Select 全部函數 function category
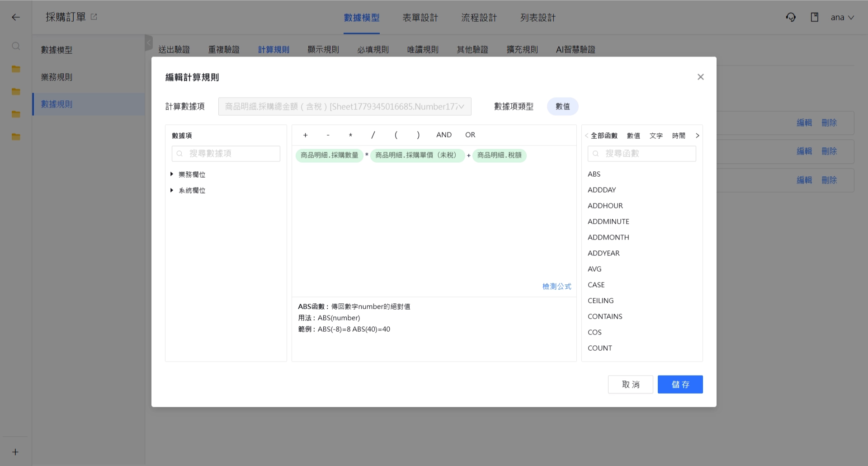 pyautogui.click(x=604, y=136)
